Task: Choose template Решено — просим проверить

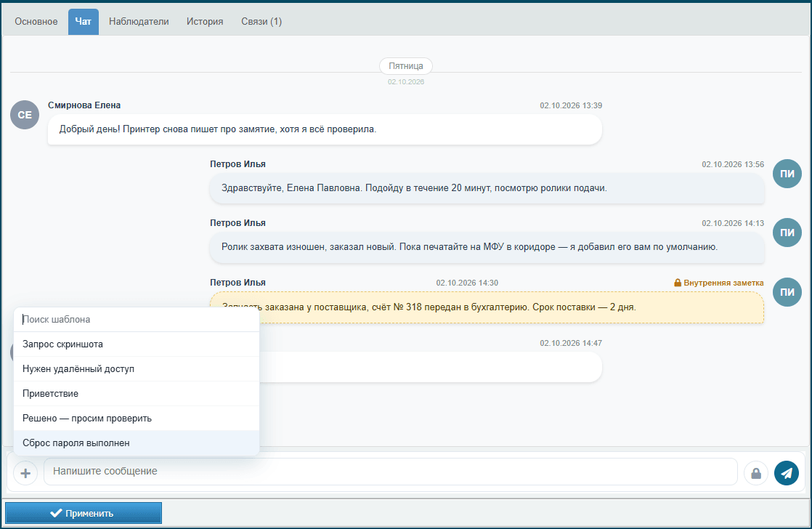Action: [137, 418]
